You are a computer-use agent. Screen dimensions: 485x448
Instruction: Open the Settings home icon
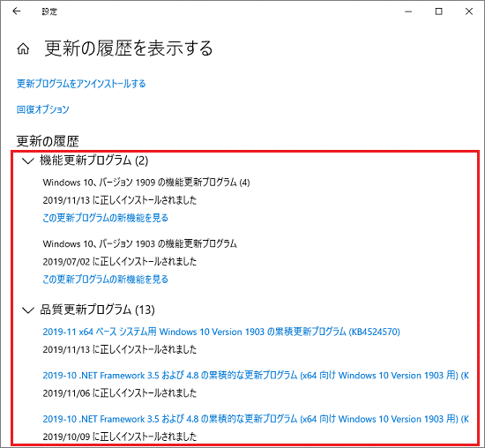(23, 49)
